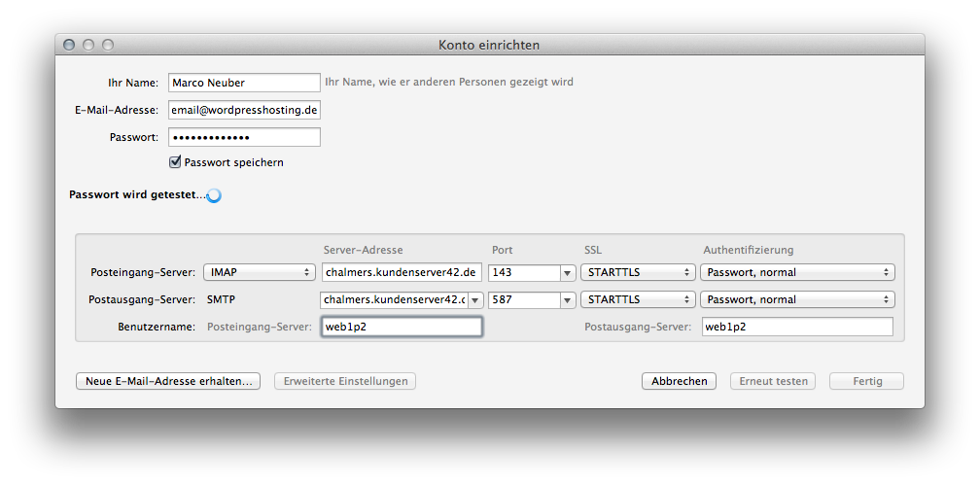Open Posteingang Authentifizierung dropdown
980x485 pixels.
(x=797, y=272)
